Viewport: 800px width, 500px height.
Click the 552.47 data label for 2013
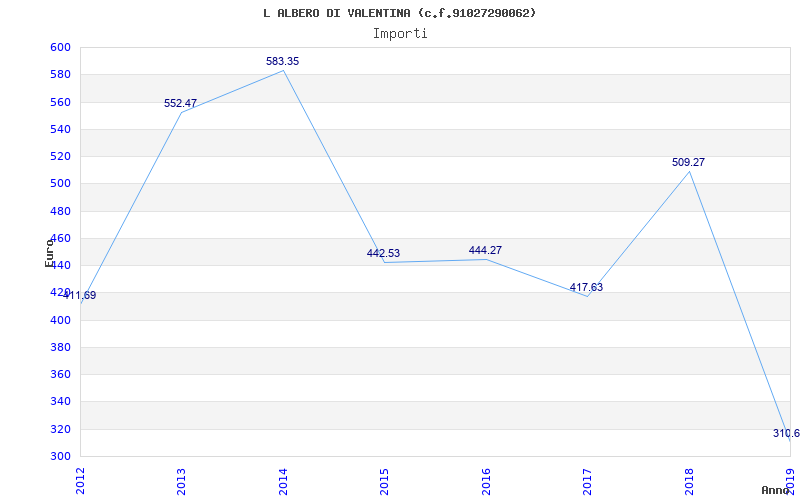[x=181, y=104]
